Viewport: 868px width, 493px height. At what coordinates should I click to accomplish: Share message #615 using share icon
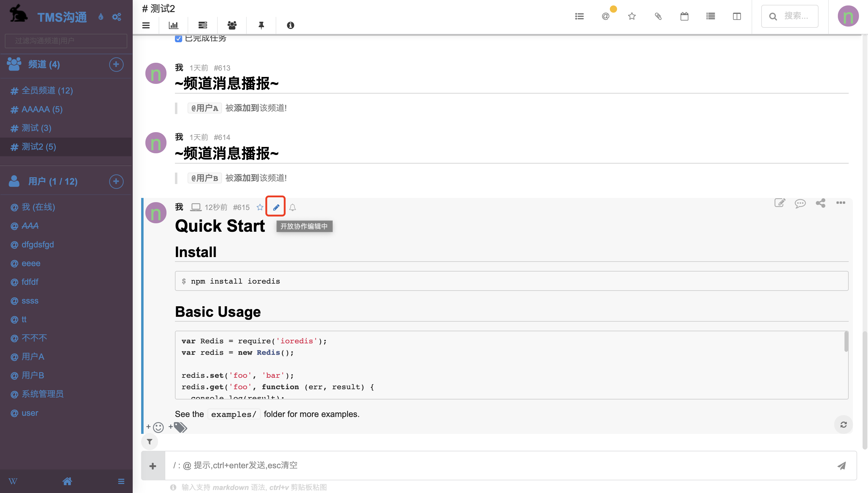click(820, 203)
